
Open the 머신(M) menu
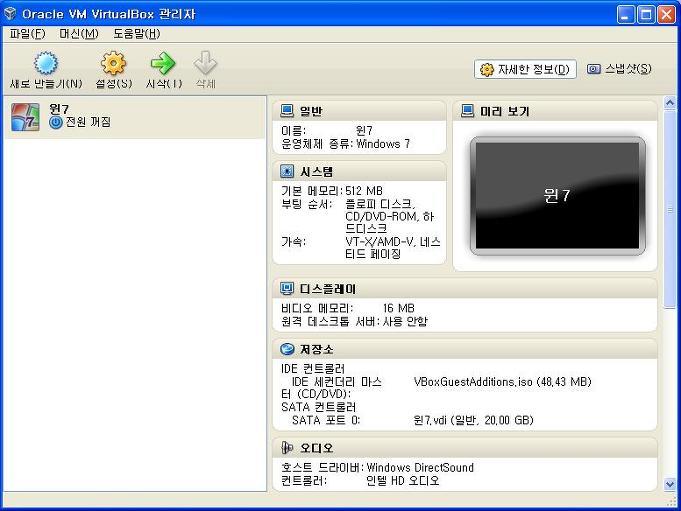click(x=79, y=34)
